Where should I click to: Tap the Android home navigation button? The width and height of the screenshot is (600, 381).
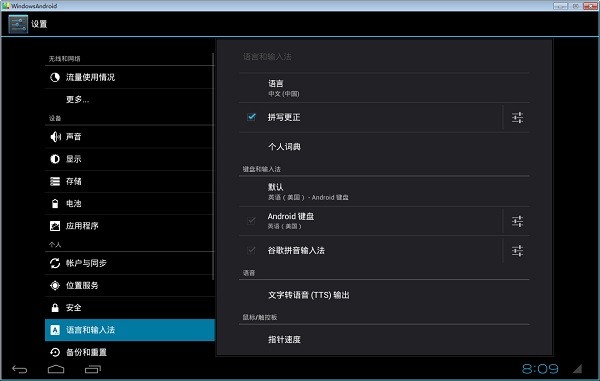pos(56,369)
